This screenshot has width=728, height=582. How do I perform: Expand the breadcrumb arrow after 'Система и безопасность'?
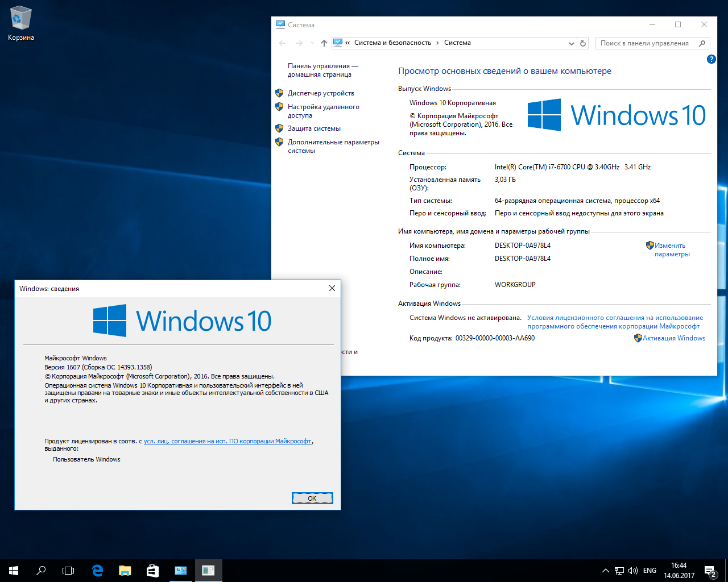tap(437, 43)
